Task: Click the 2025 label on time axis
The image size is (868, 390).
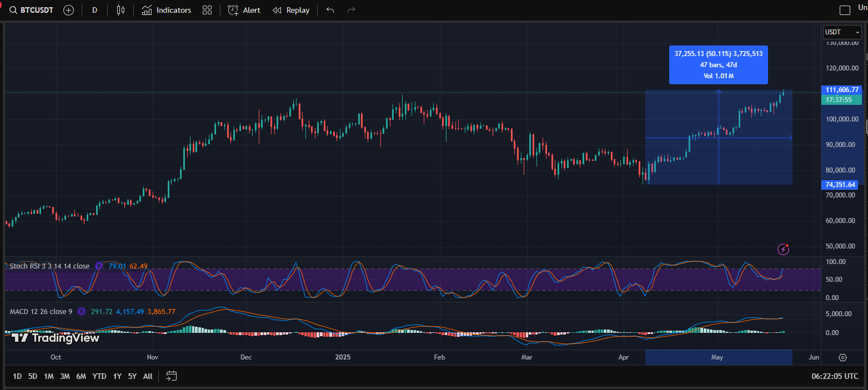Action: pyautogui.click(x=343, y=357)
